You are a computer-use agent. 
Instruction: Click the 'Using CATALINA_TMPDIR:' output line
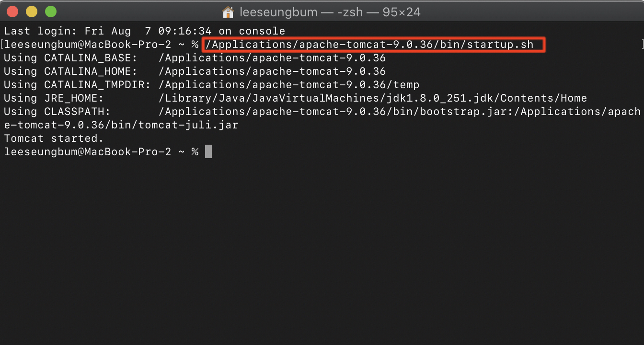[211, 85]
